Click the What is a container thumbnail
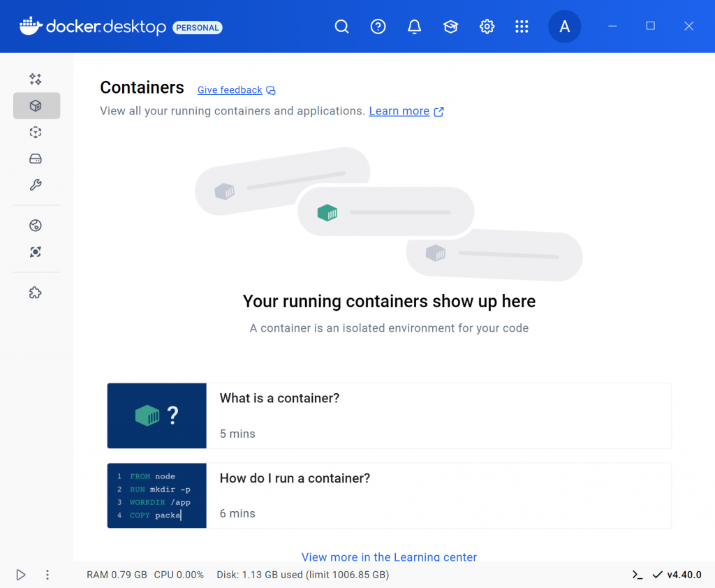Image resolution: width=715 pixels, height=588 pixels. (157, 416)
